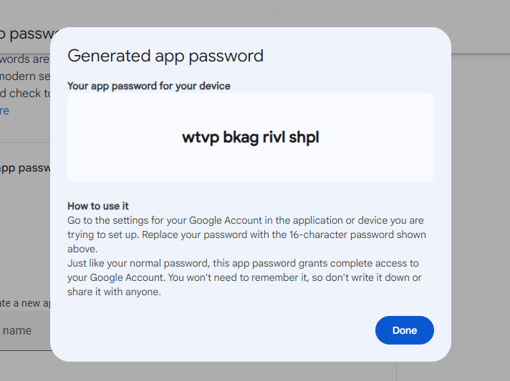The height and width of the screenshot is (381, 510).
Task: Click the empty area below the password
Action: [250, 165]
